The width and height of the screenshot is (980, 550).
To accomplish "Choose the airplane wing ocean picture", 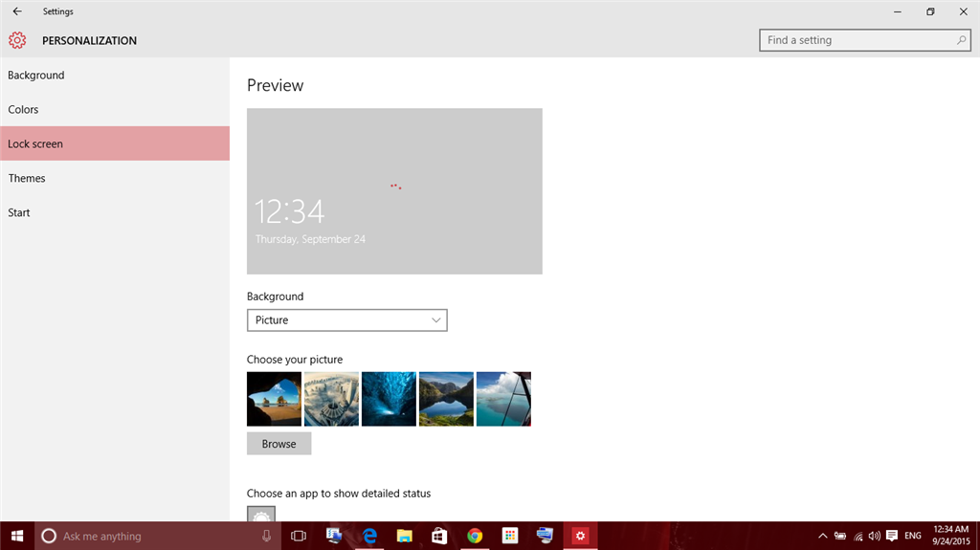I will point(503,399).
